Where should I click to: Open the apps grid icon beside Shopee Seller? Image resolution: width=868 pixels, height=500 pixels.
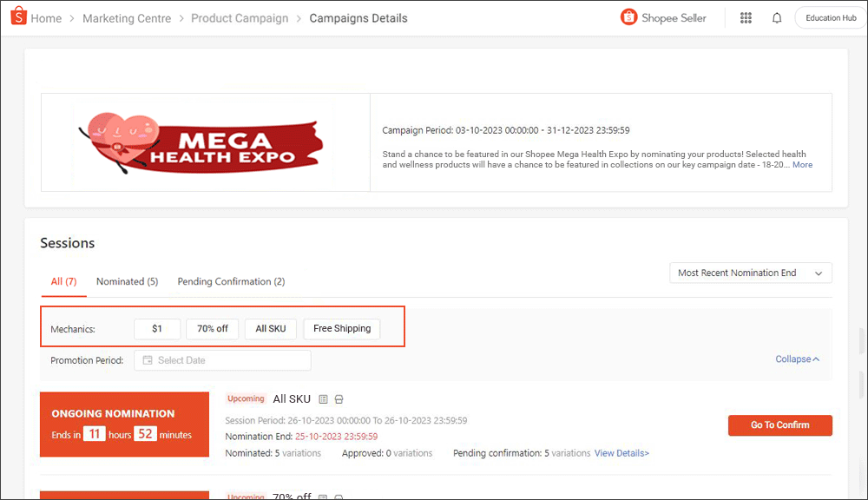point(746,17)
